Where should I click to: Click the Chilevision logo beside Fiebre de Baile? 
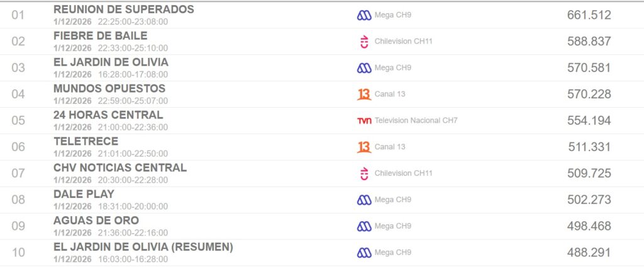tap(364, 42)
